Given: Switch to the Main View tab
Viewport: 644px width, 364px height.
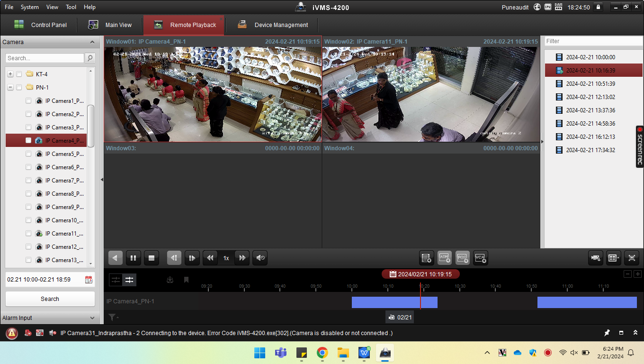Looking at the screenshot, I should [x=110, y=25].
